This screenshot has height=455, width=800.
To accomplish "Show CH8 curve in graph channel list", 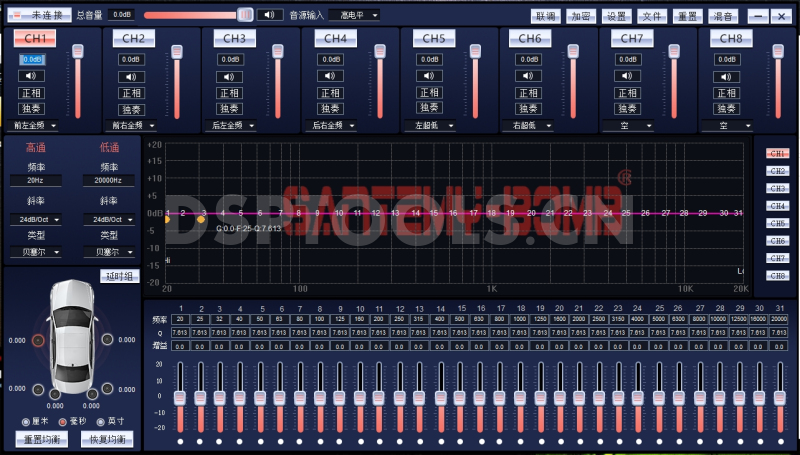I will (778, 276).
